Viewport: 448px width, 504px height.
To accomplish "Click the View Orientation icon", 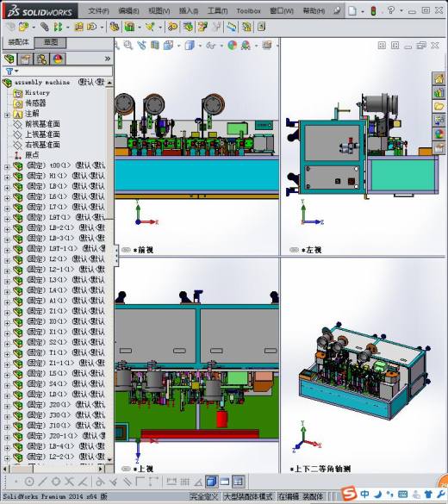I will pos(168,46).
